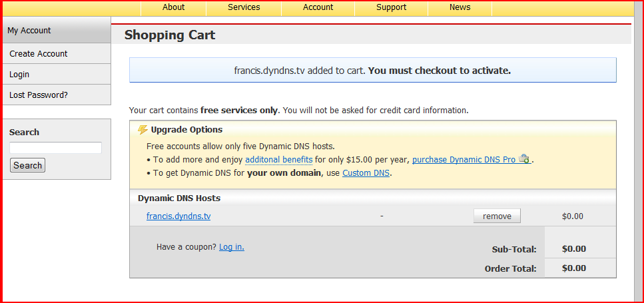Click the Order Total $0.00 amount
Image resolution: width=644 pixels, height=303 pixels.
(x=574, y=268)
